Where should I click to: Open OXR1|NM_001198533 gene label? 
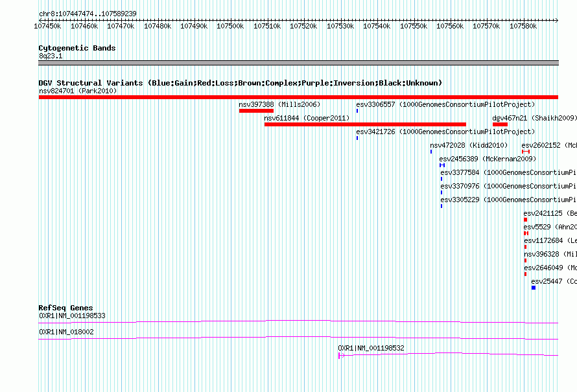[72, 316]
